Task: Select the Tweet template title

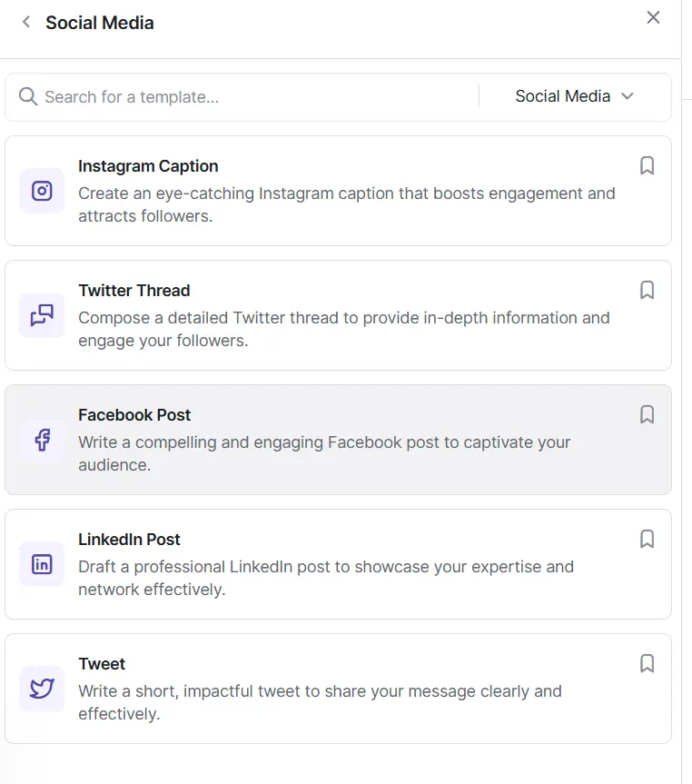Action: pyautogui.click(x=102, y=664)
